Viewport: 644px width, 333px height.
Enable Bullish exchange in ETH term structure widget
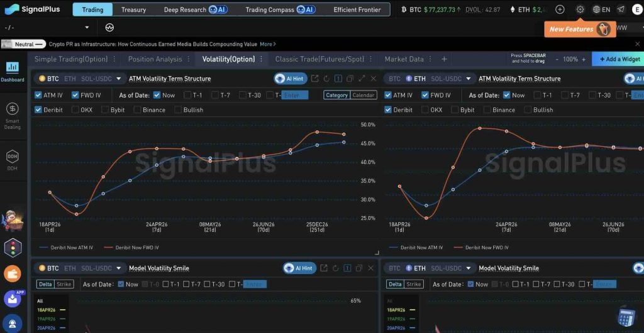(x=528, y=110)
